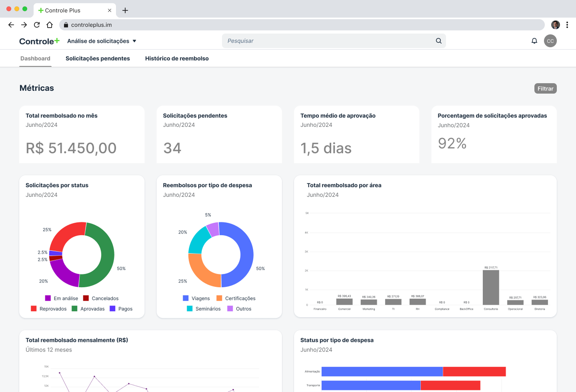
Task: Click the browser back arrow
Action: 11,25
